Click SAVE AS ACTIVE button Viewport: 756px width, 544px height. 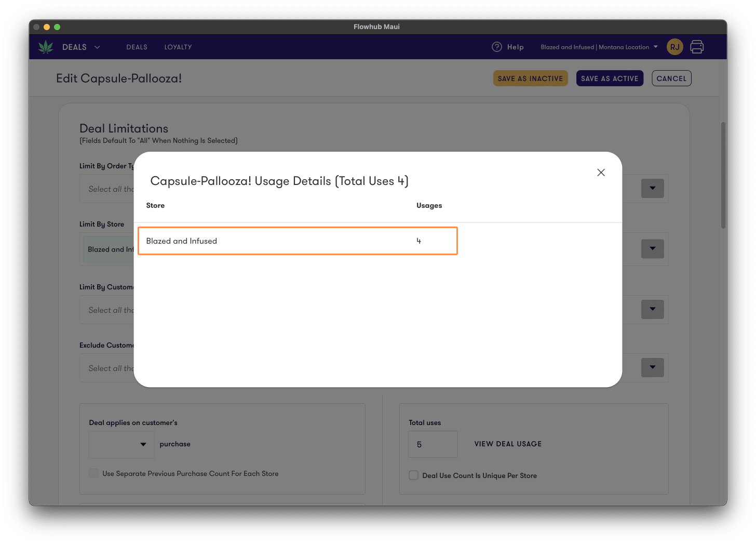pyautogui.click(x=610, y=78)
